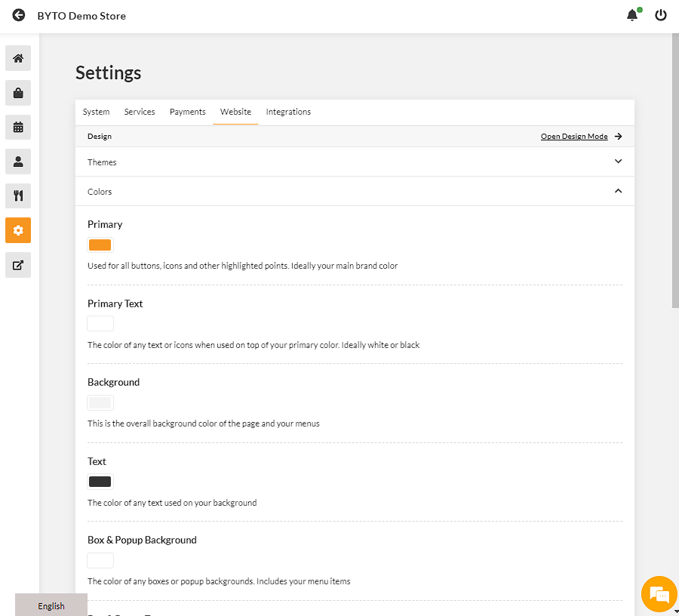
Task: Open the Background color swatch
Action: click(x=100, y=402)
